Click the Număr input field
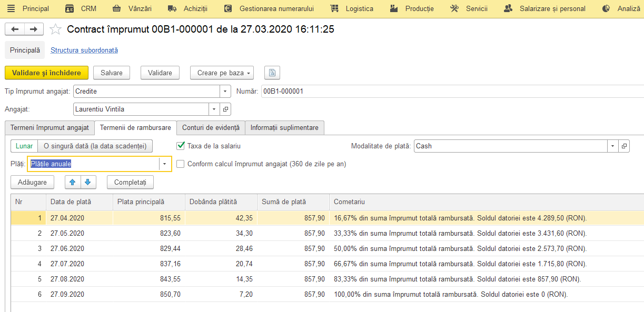 coord(452,91)
